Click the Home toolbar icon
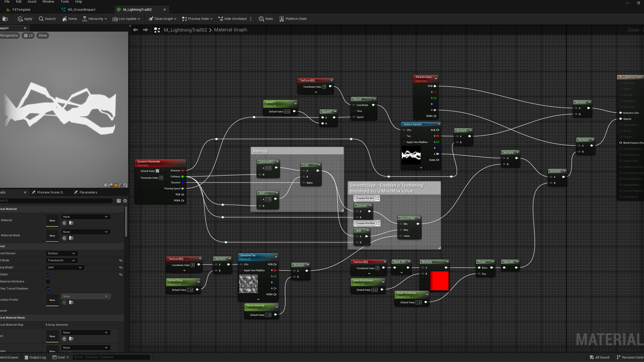This screenshot has width=644, height=362. click(64, 19)
